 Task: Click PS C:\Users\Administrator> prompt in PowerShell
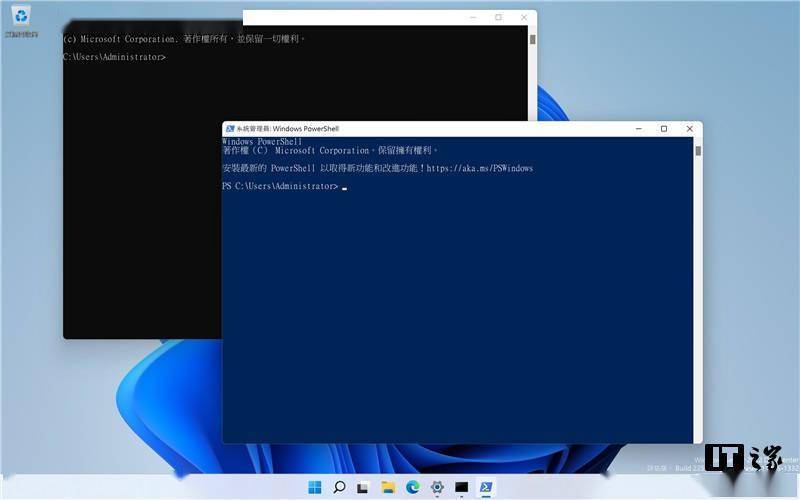(280, 186)
